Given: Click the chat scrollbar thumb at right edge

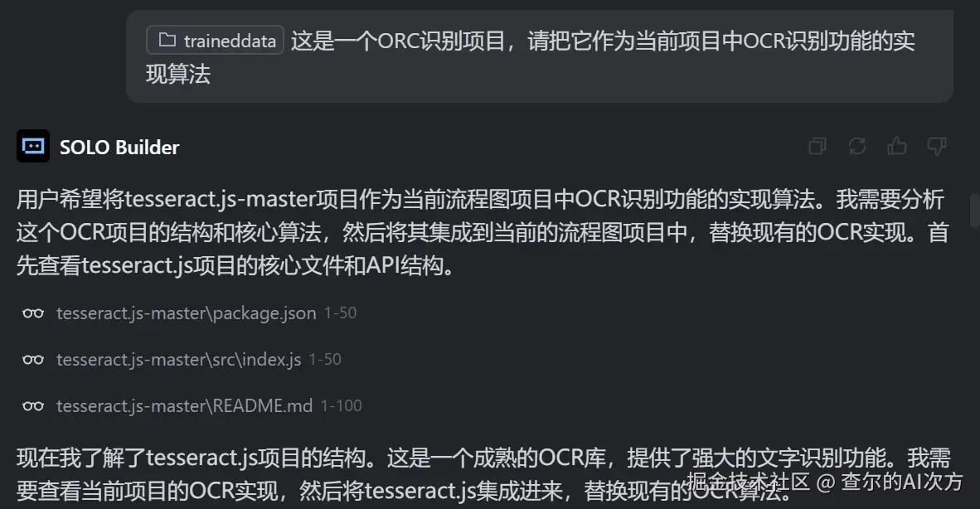Looking at the screenshot, I should (974, 211).
